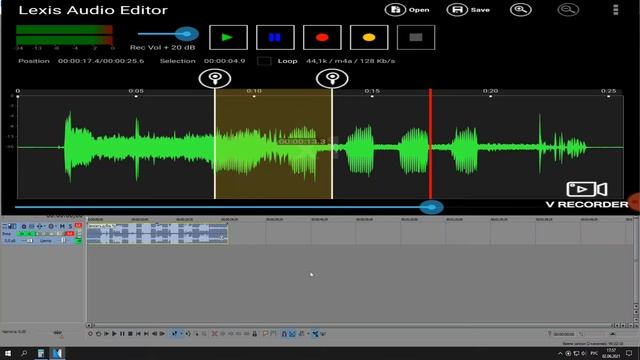Click Record in the bottom transport bar
640x360 pixels.
pyautogui.click(x=91, y=334)
